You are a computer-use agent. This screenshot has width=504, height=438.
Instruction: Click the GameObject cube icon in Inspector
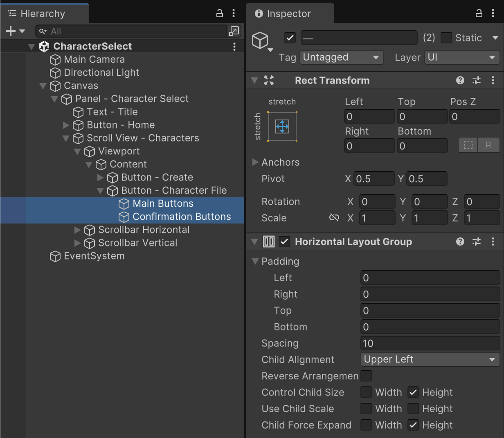coord(260,40)
